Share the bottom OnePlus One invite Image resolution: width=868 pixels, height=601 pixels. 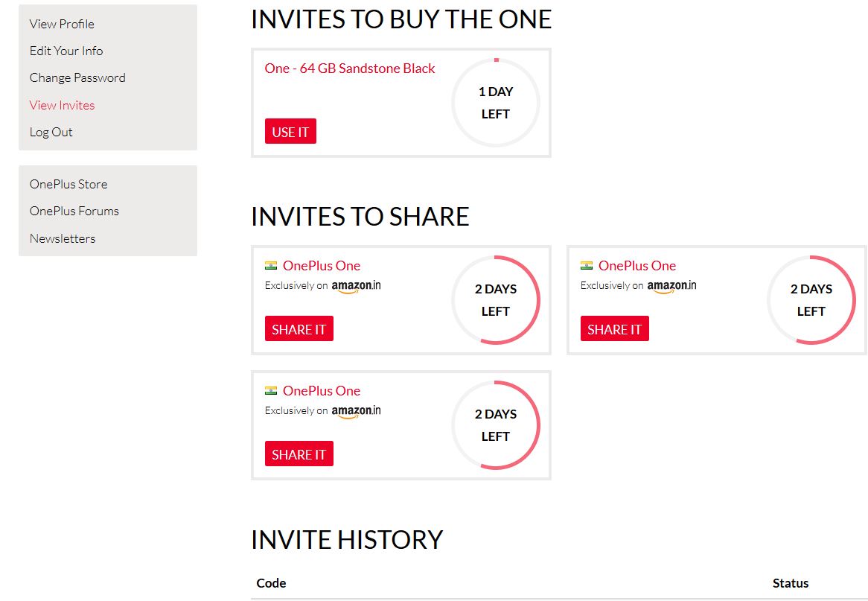pyautogui.click(x=299, y=454)
